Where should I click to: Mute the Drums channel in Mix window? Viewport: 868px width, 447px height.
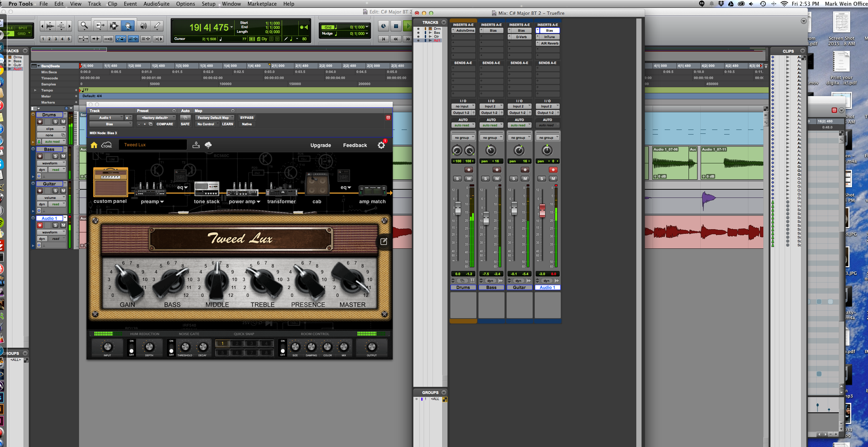pyautogui.click(x=469, y=179)
